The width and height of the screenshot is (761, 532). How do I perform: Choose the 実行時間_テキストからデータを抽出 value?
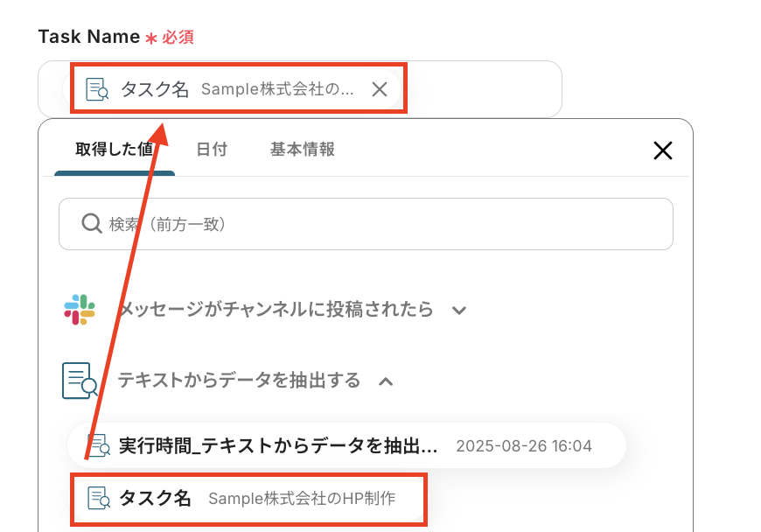[278, 445]
